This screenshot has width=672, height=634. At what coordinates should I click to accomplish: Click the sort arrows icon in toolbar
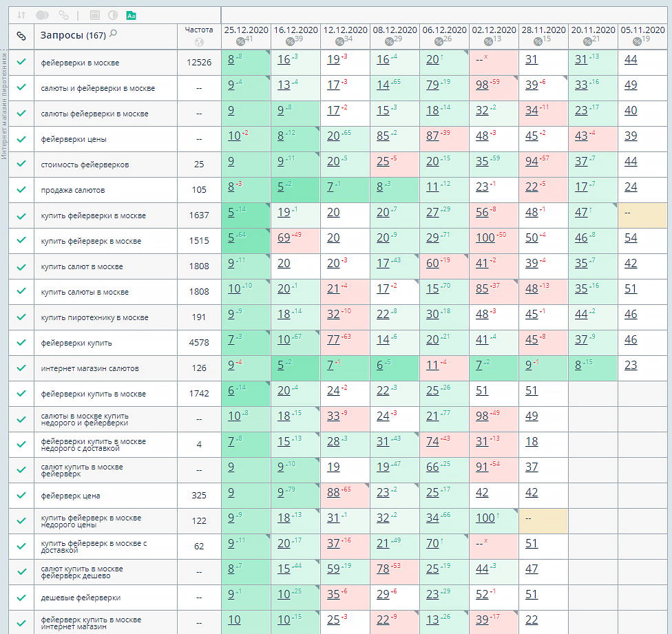click(x=21, y=14)
